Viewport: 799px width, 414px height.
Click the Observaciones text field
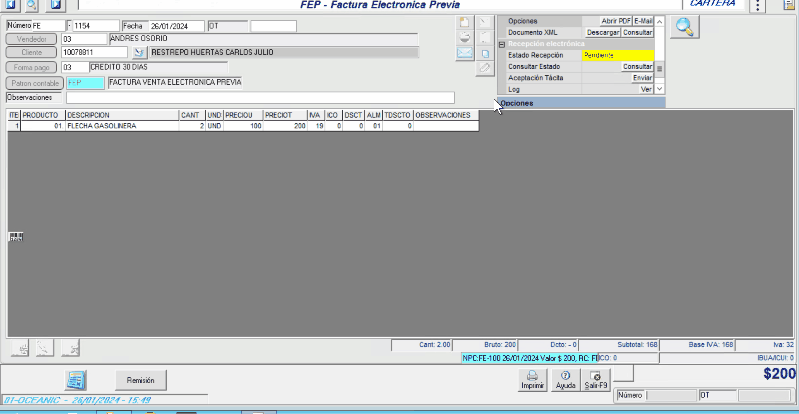coord(260,98)
